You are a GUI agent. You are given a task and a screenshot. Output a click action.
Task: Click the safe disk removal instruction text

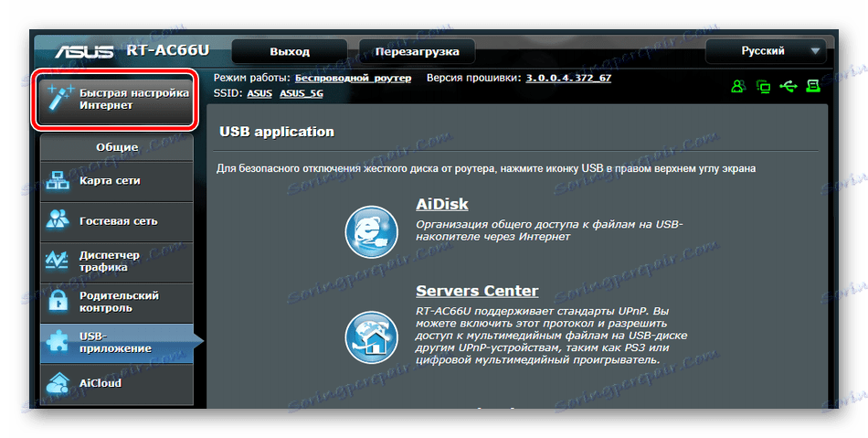tap(485, 167)
